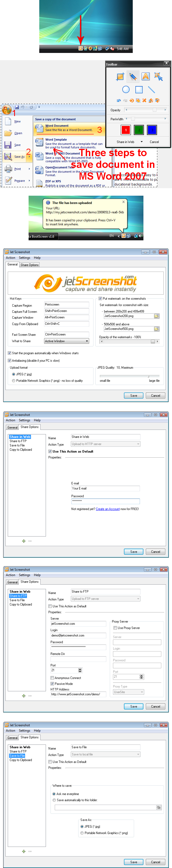Click the dashed-square icon beside the delete X
This screenshot has width=172, height=868.
pyautogui.click(x=138, y=101)
